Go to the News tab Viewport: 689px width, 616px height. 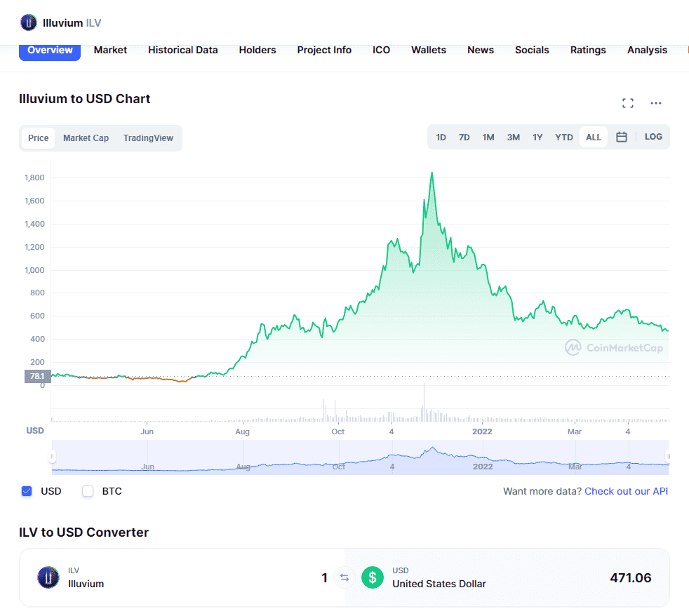click(x=481, y=50)
